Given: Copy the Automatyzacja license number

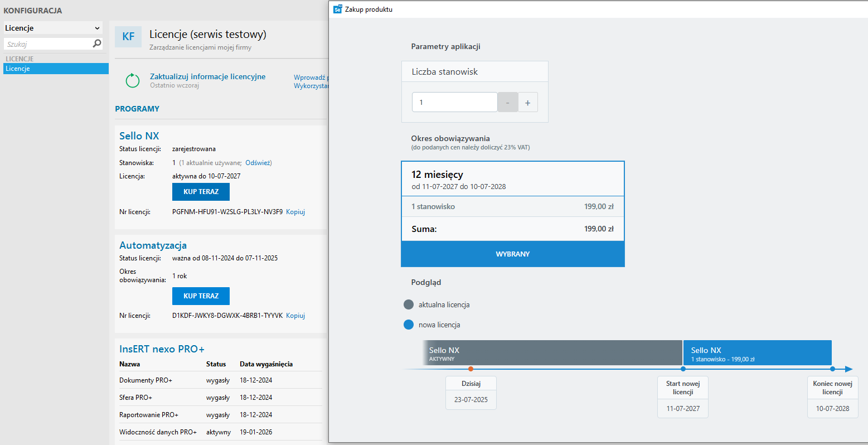Looking at the screenshot, I should tap(295, 316).
